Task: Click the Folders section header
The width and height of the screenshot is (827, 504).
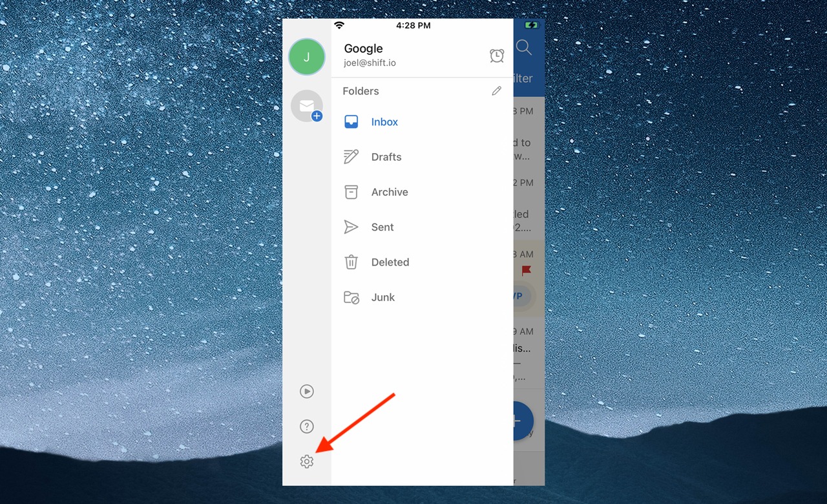Action: point(360,90)
